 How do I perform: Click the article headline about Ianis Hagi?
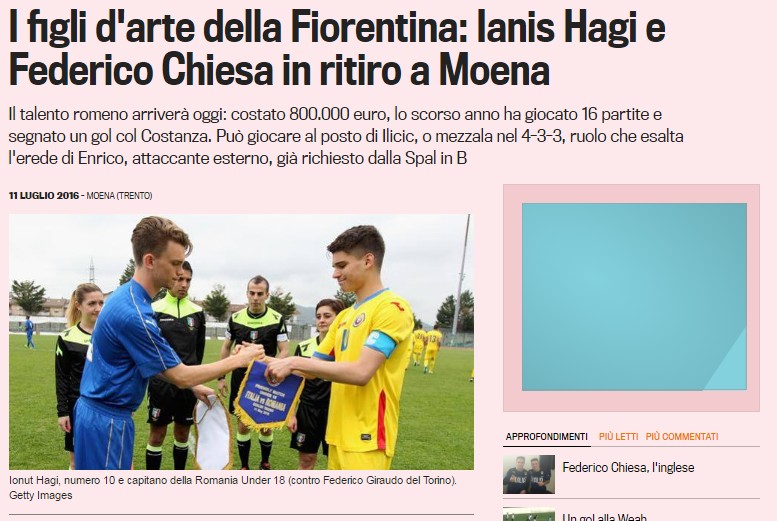(x=337, y=50)
